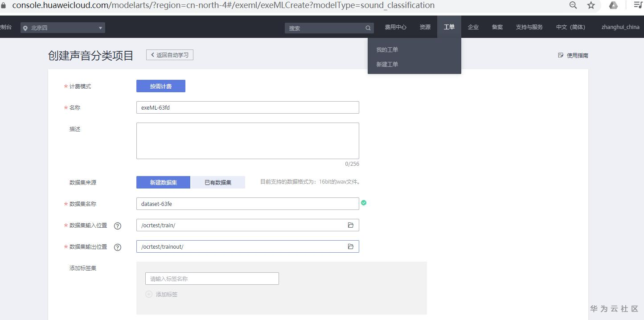The height and width of the screenshot is (320, 644).
Task: Click the 控制台 link in header
Action: pos(6,27)
